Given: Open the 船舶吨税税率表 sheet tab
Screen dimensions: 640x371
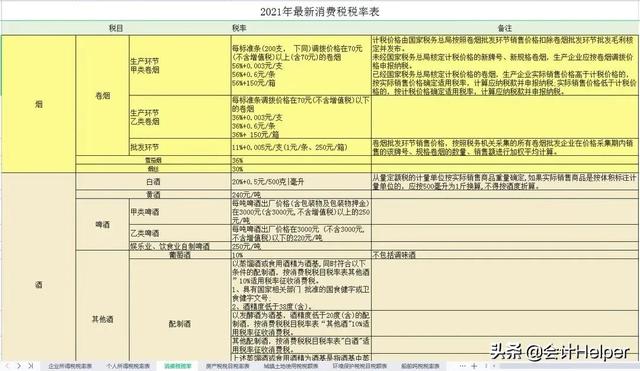Looking at the screenshot, I should point(420,366).
